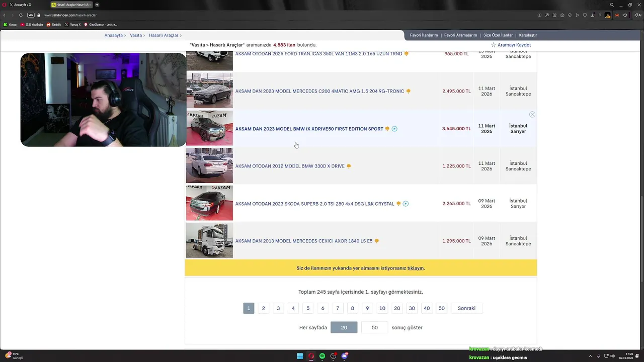The image size is (644, 362).
Task: Click the Mercedes Axor truck thumbnail
Action: (209, 240)
